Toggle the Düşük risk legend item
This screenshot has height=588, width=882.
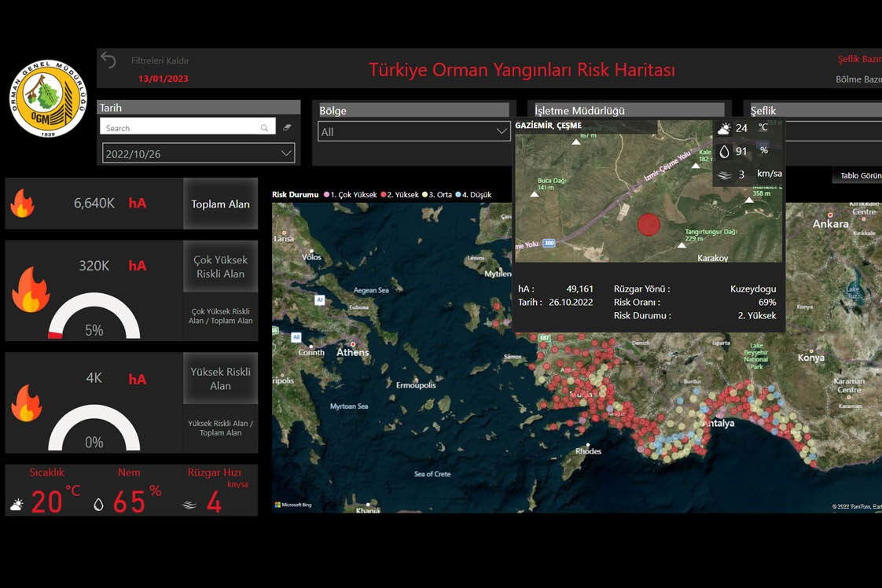(476, 194)
